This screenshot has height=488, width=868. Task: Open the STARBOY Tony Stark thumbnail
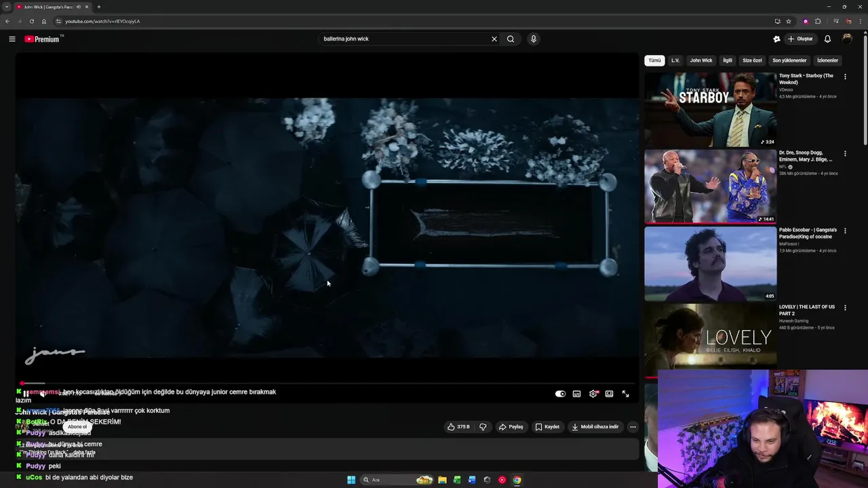pos(710,110)
